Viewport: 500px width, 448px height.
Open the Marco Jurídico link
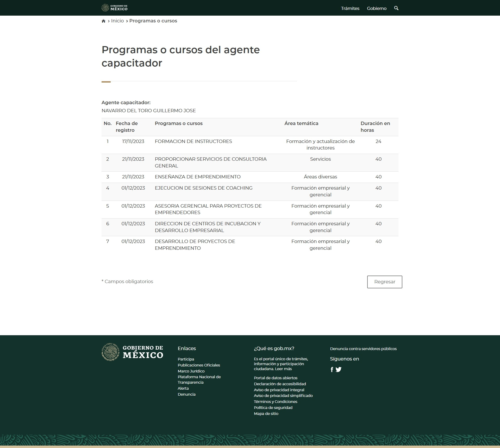coord(191,371)
